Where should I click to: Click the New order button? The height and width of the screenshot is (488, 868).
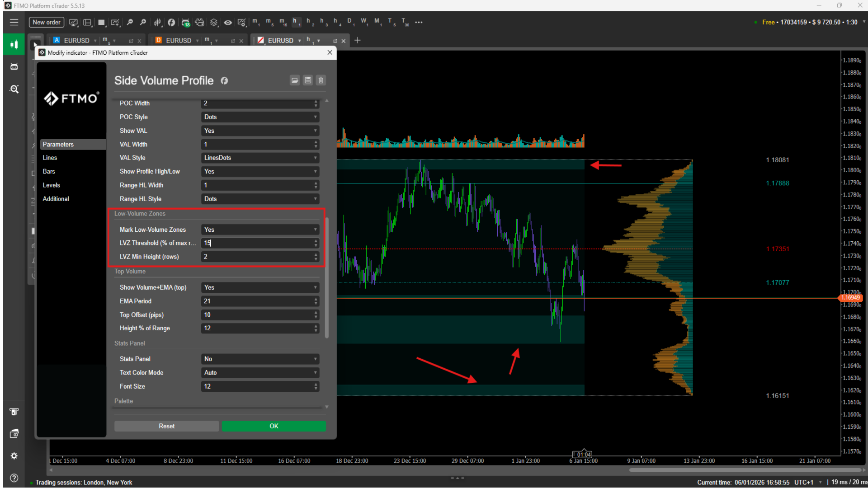pos(47,22)
